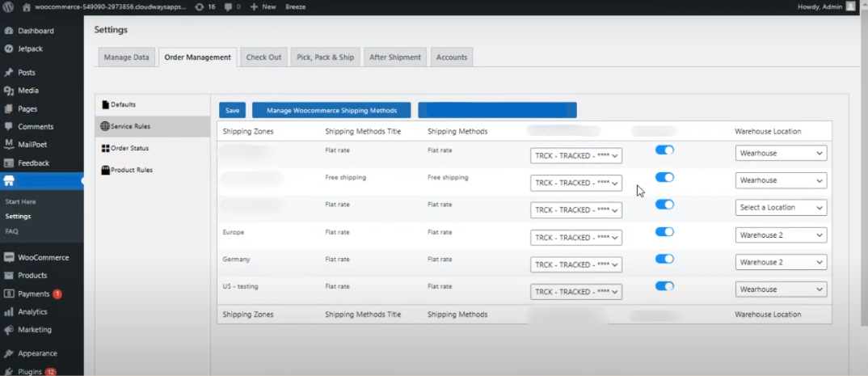The width and height of the screenshot is (868, 376).
Task: Open Analytics bar chart icon
Action: (8, 312)
